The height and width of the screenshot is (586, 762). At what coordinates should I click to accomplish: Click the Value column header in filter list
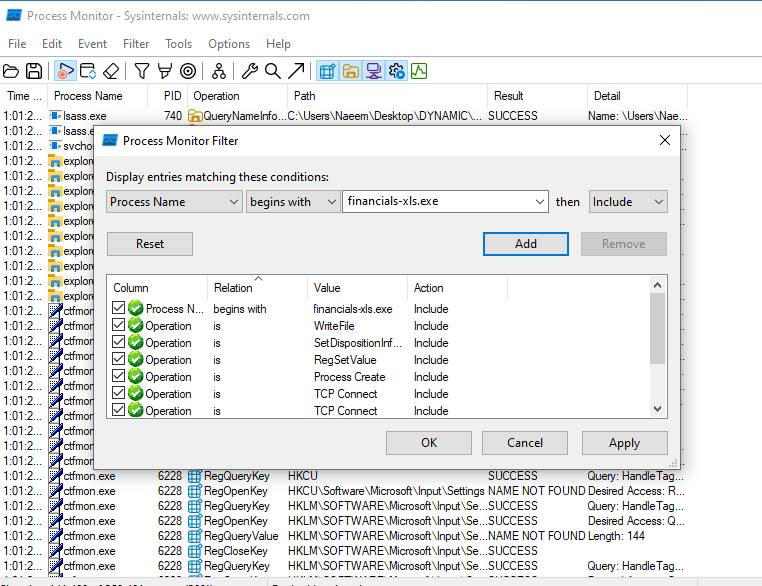pos(357,288)
